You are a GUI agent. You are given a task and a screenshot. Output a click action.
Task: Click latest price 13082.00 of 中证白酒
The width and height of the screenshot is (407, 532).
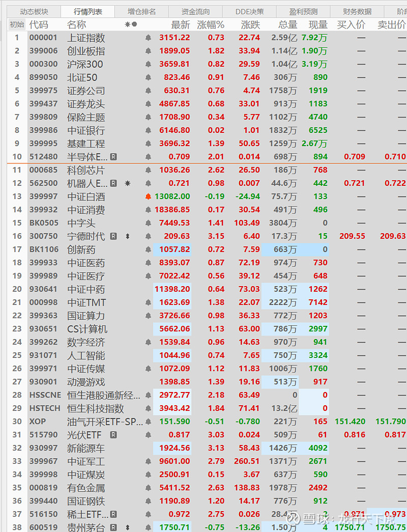click(172, 197)
